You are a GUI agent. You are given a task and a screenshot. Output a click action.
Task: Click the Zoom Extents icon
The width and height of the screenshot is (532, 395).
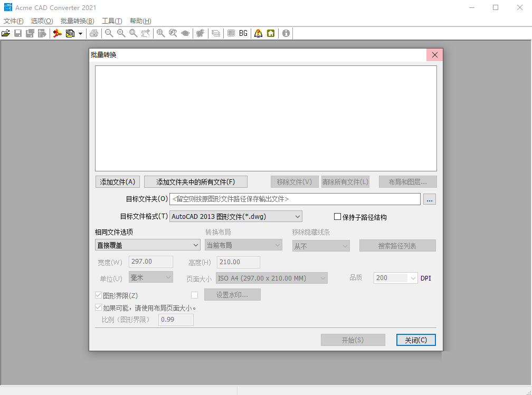pos(161,33)
